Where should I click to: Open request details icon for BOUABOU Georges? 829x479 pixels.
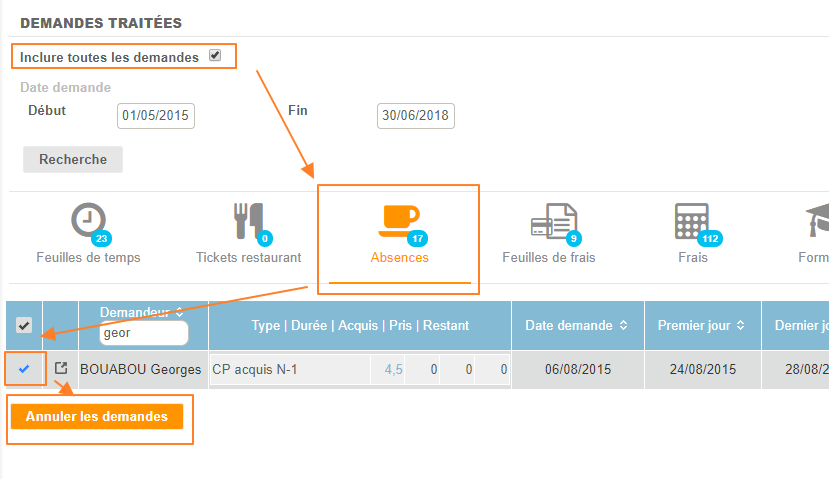tap(60, 369)
